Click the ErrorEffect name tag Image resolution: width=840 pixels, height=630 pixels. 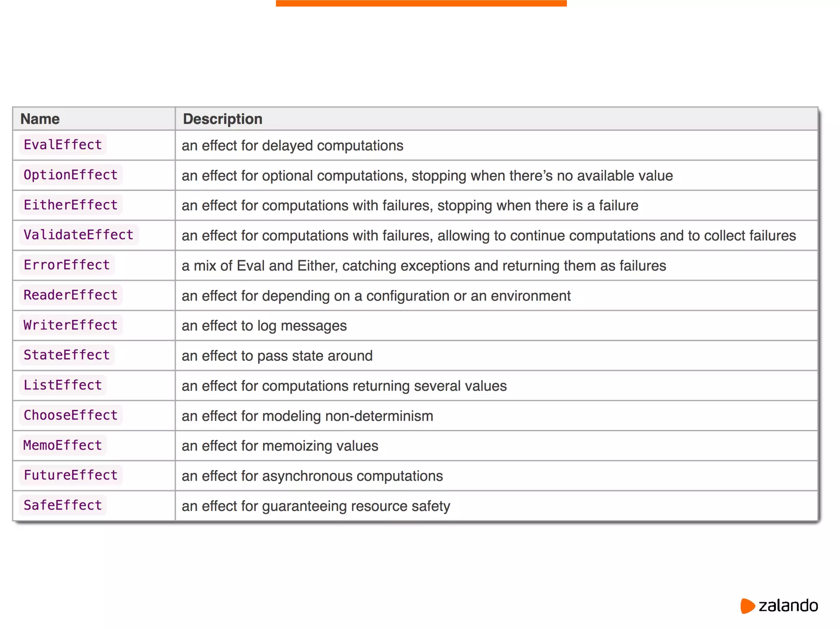tap(67, 265)
